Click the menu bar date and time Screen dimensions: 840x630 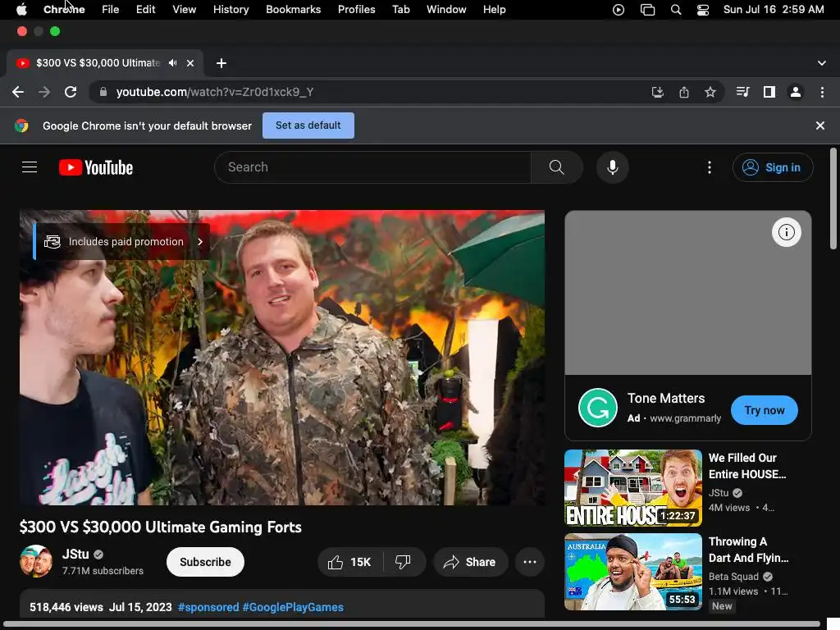[x=774, y=10]
